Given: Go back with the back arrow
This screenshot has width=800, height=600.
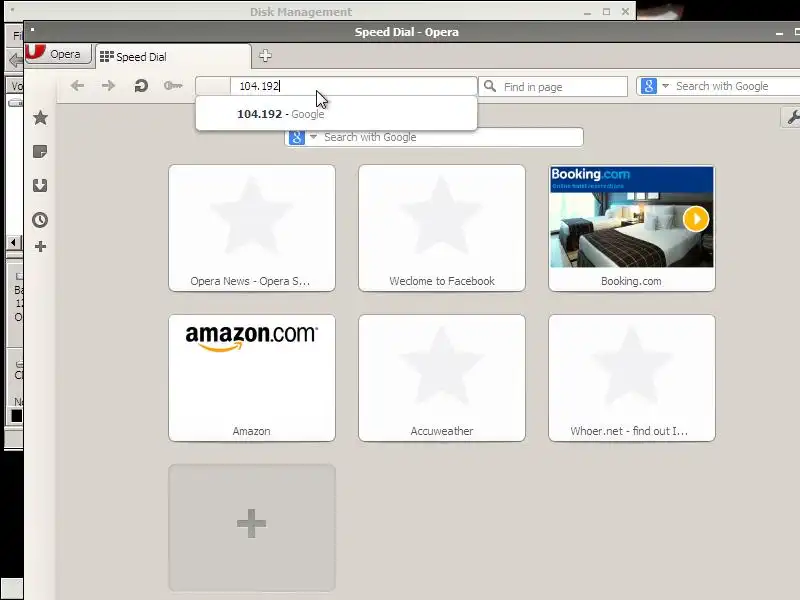Looking at the screenshot, I should pos(78,86).
